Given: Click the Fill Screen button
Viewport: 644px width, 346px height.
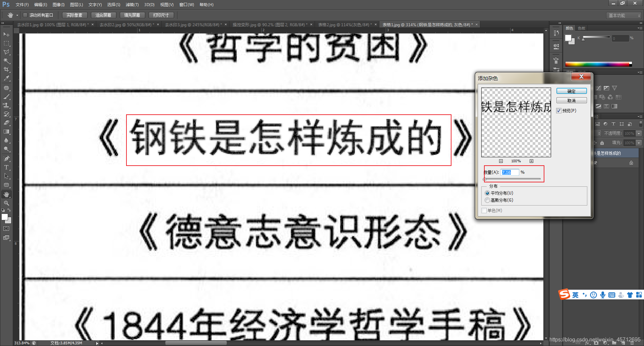Looking at the screenshot, I should tap(132, 15).
